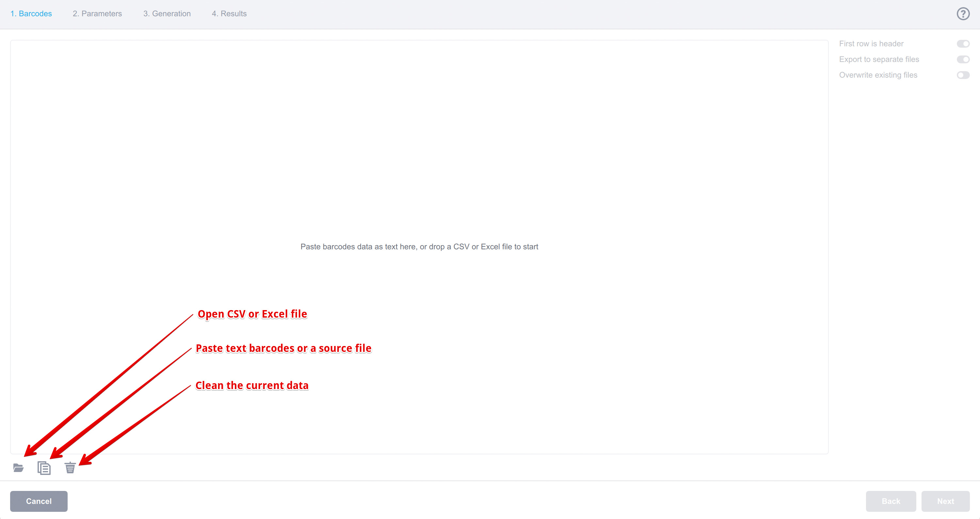Click the circled help icon in the top-right corner

[x=963, y=14]
